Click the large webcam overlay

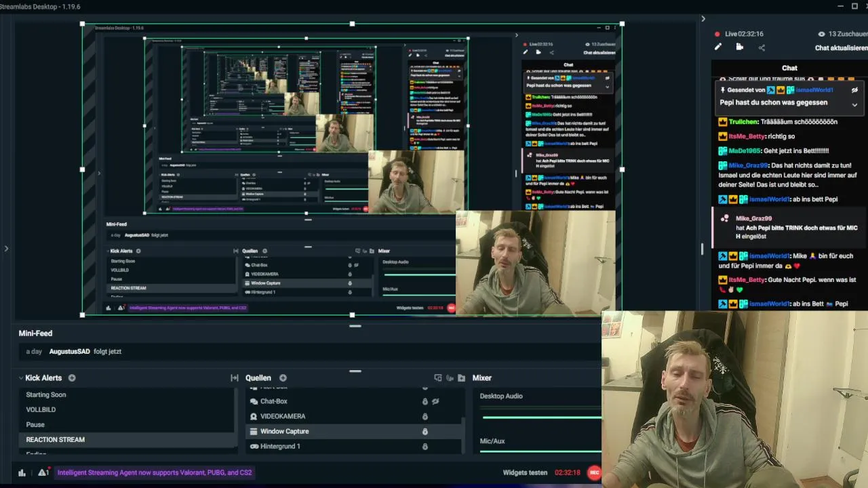[734, 399]
